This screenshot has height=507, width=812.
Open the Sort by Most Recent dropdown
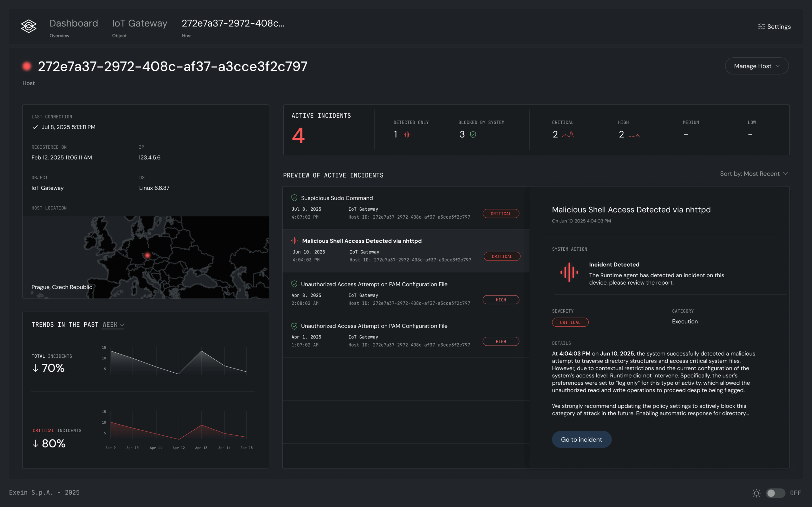754,174
